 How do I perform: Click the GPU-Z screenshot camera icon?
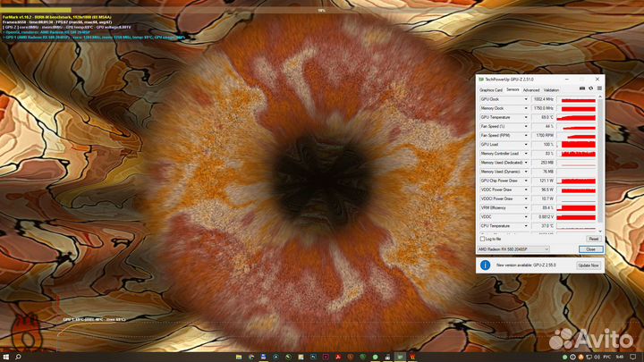pos(582,89)
